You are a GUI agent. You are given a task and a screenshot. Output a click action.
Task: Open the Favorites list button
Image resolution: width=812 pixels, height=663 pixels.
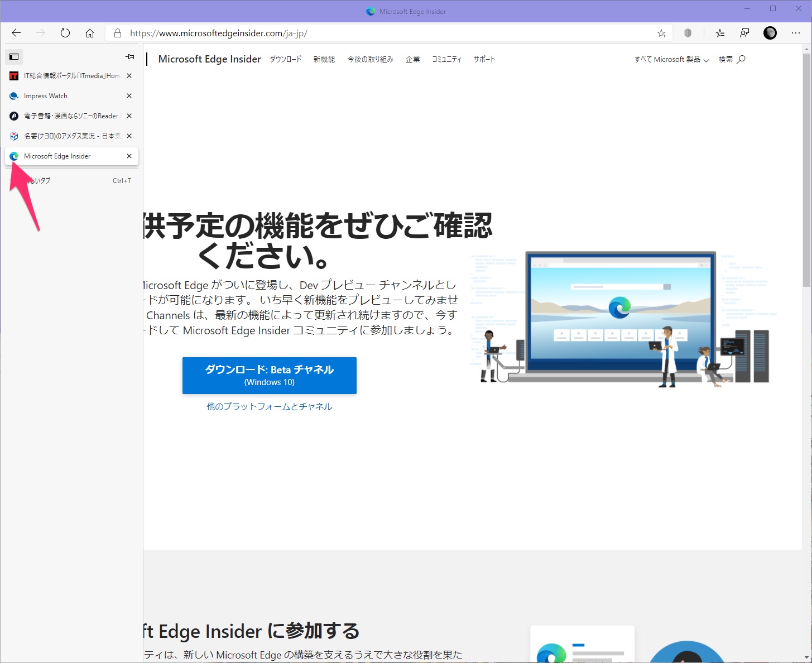coord(720,33)
